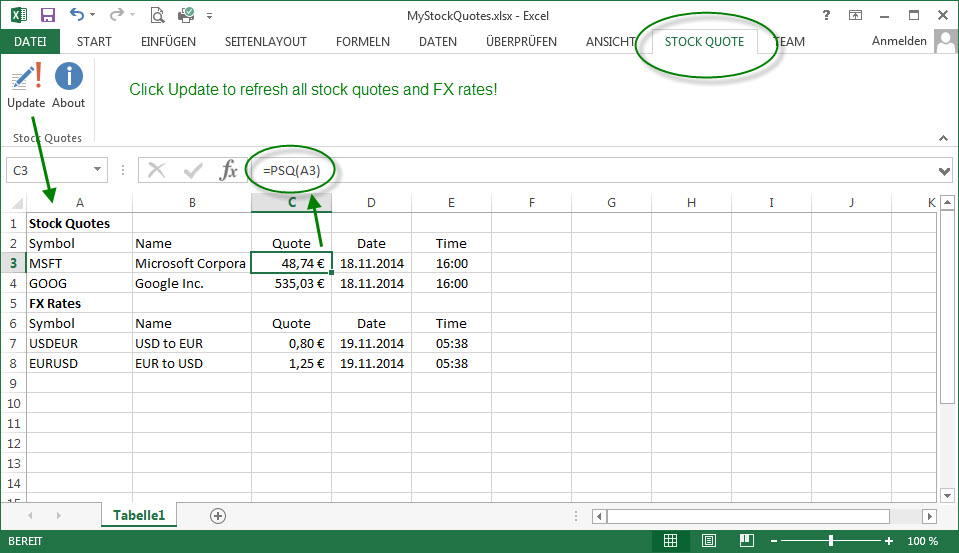Add a new sheet with plus icon
Screen dimensions: 959x553
tap(218, 516)
